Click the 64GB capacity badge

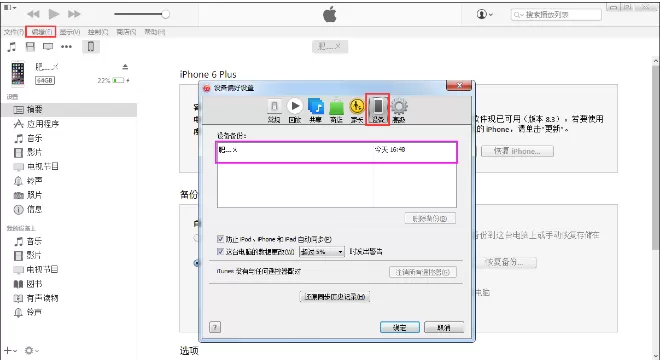45,80
